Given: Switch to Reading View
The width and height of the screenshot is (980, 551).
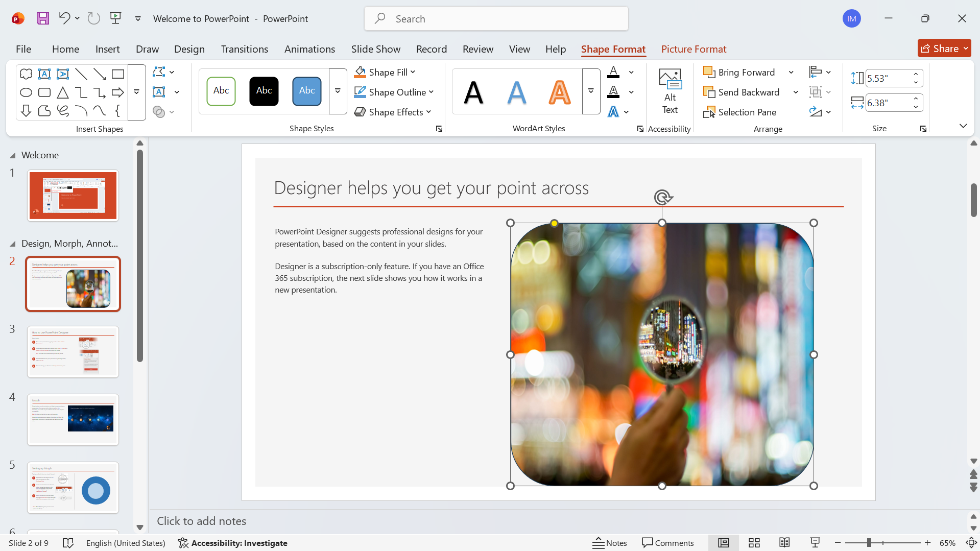Looking at the screenshot, I should [x=785, y=543].
